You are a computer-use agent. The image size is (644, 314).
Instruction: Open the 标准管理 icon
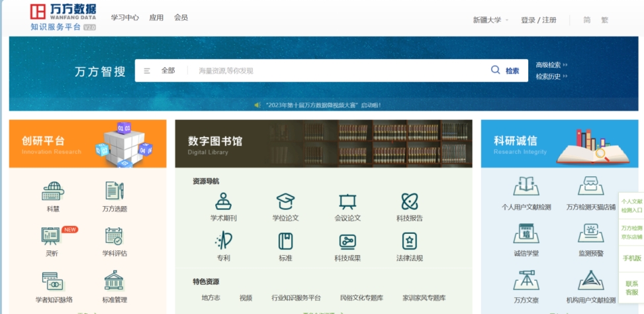(115, 281)
